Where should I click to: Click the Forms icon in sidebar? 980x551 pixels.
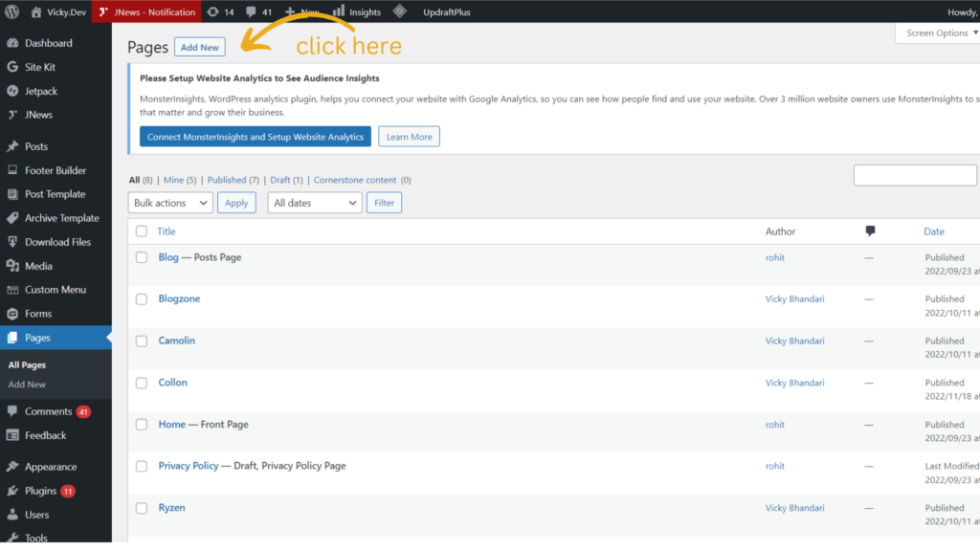12,314
